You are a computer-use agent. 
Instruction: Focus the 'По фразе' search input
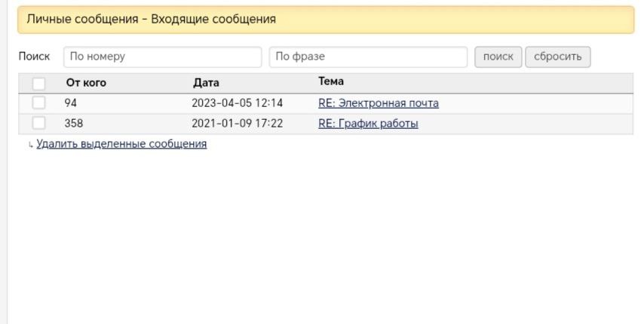[x=368, y=57]
